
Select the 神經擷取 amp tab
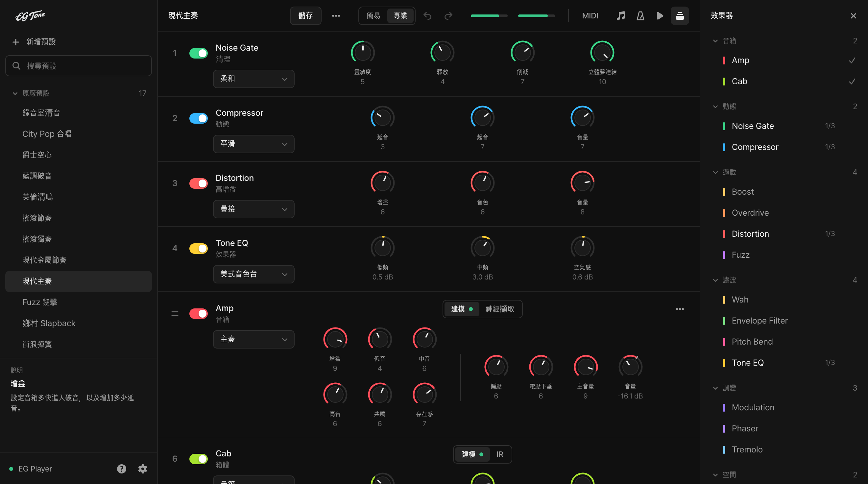(500, 309)
